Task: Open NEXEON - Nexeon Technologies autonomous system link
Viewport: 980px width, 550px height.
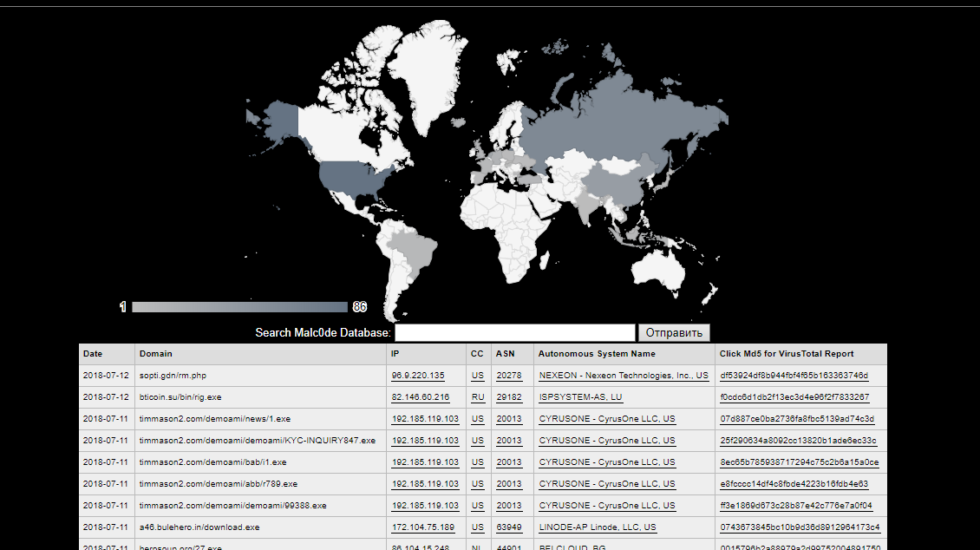Action: click(624, 376)
